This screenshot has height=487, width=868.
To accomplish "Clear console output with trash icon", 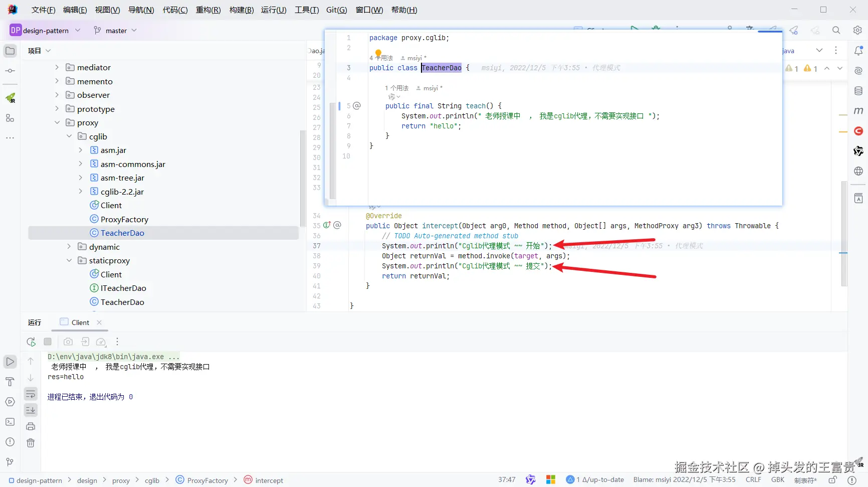I will point(31,443).
